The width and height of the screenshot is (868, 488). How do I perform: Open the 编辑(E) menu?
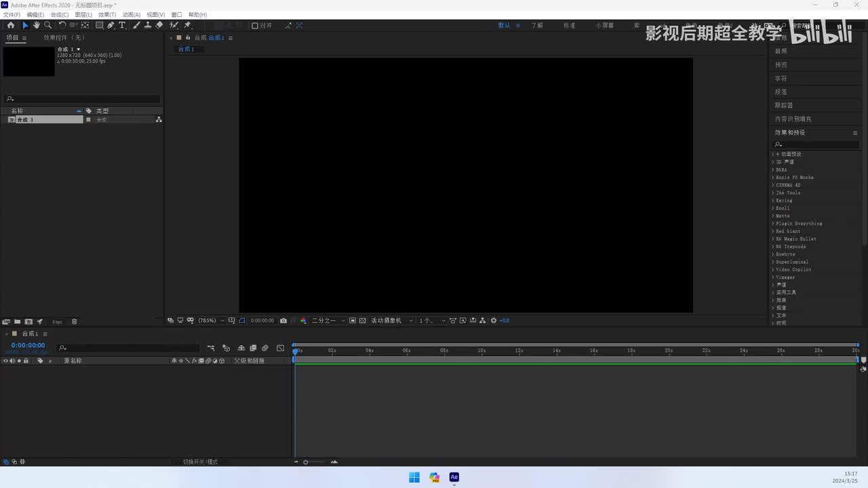pyautogui.click(x=35, y=14)
